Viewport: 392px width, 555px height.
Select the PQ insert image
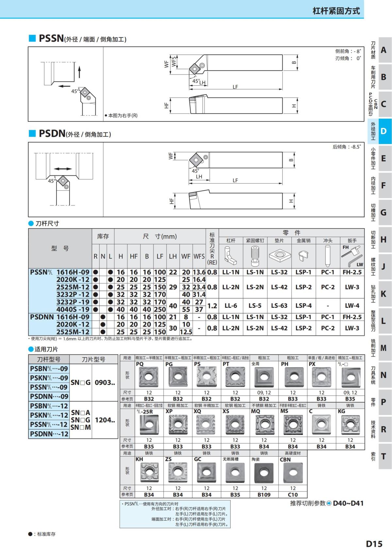coord(149,377)
